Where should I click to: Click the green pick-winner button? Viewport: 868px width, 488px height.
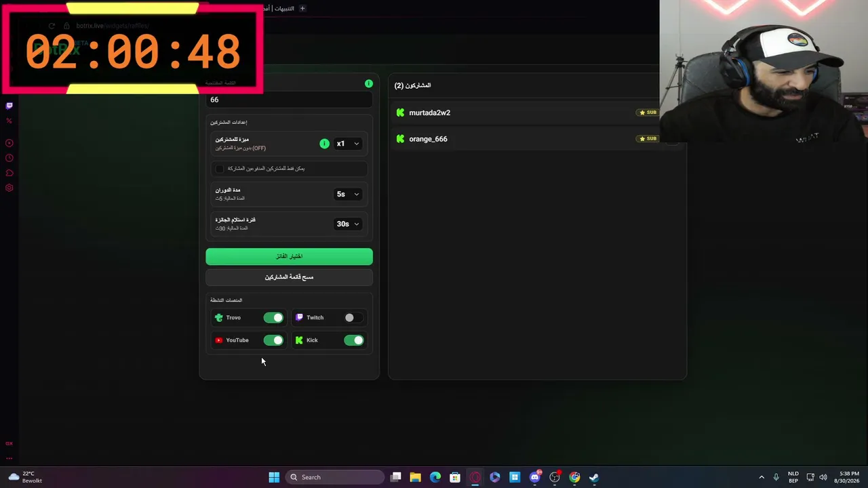coord(290,256)
